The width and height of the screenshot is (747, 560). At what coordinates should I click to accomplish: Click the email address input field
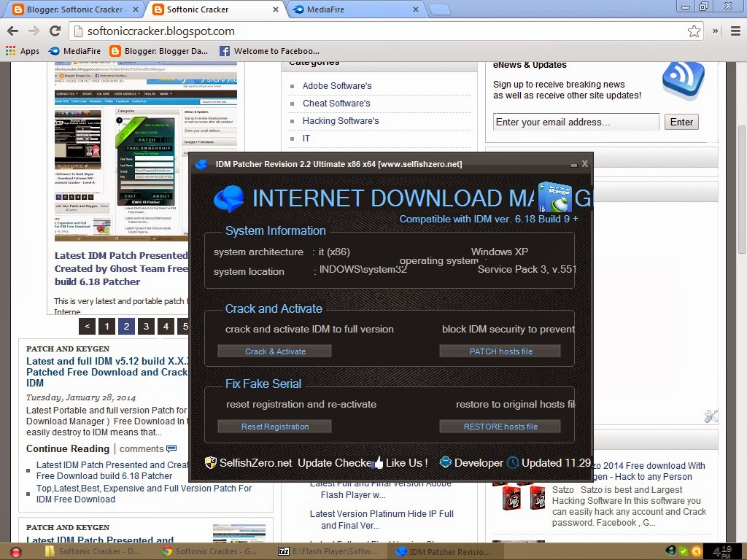coord(576,122)
